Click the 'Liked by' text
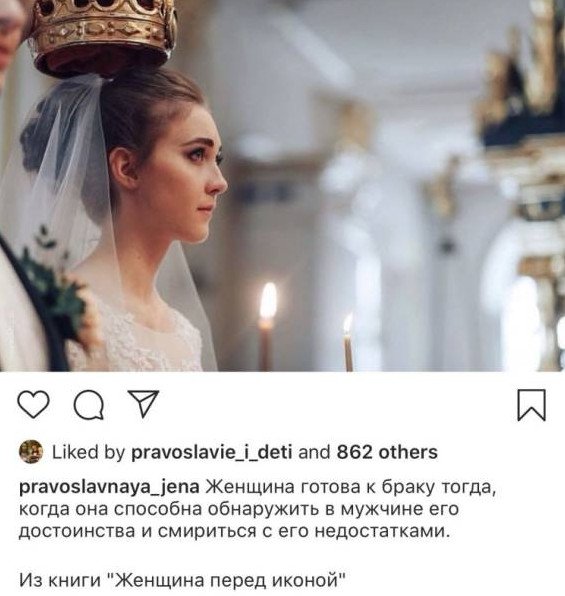 [x=88, y=452]
